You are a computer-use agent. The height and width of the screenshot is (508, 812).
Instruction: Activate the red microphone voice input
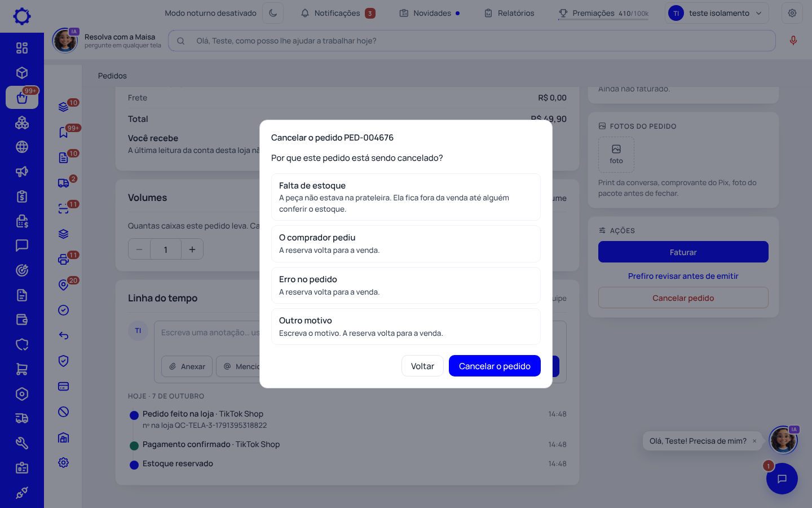point(793,41)
